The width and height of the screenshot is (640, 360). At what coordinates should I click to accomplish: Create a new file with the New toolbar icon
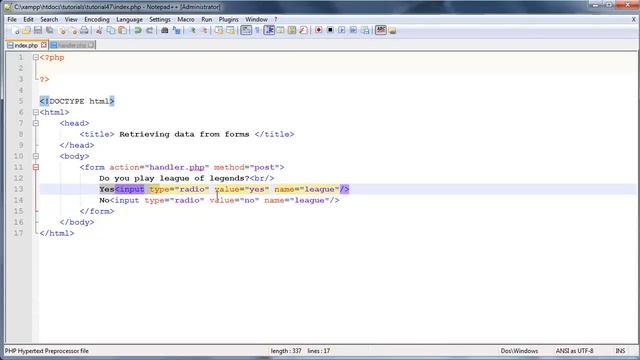[16, 31]
